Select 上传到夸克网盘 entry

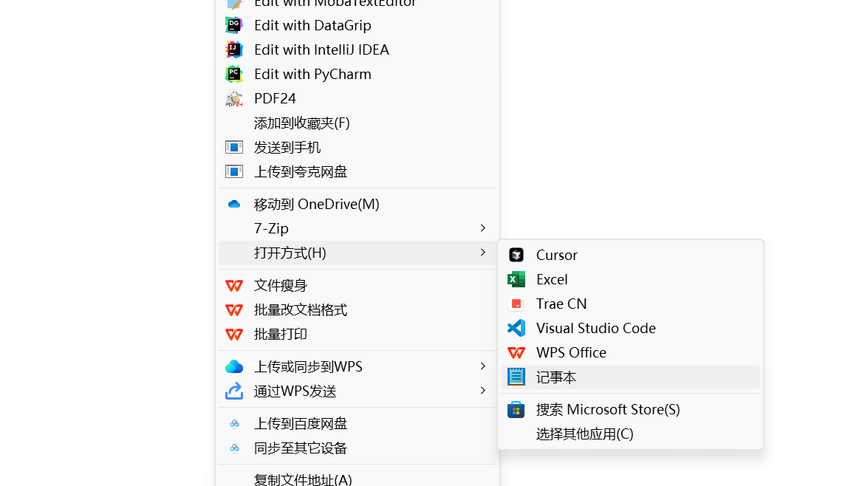coord(357,171)
